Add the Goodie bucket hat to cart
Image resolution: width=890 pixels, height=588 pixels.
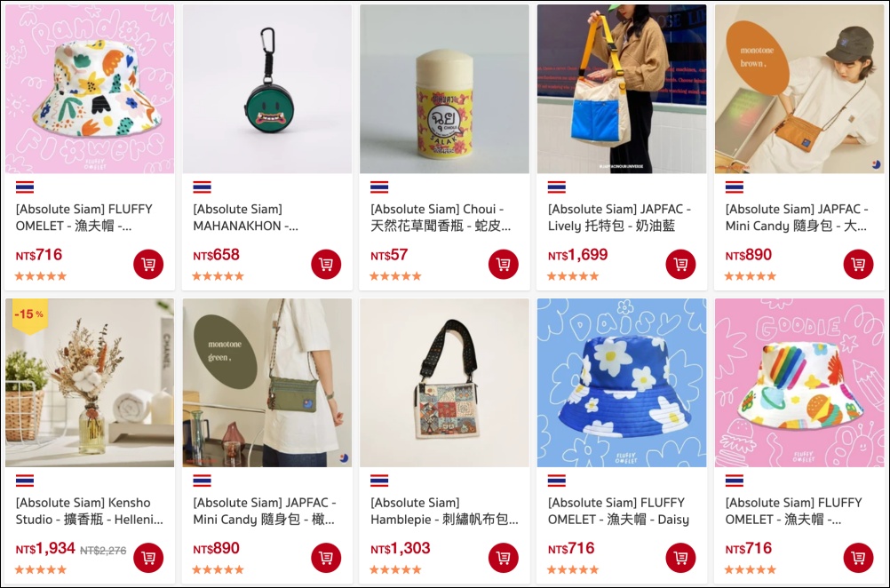click(858, 558)
